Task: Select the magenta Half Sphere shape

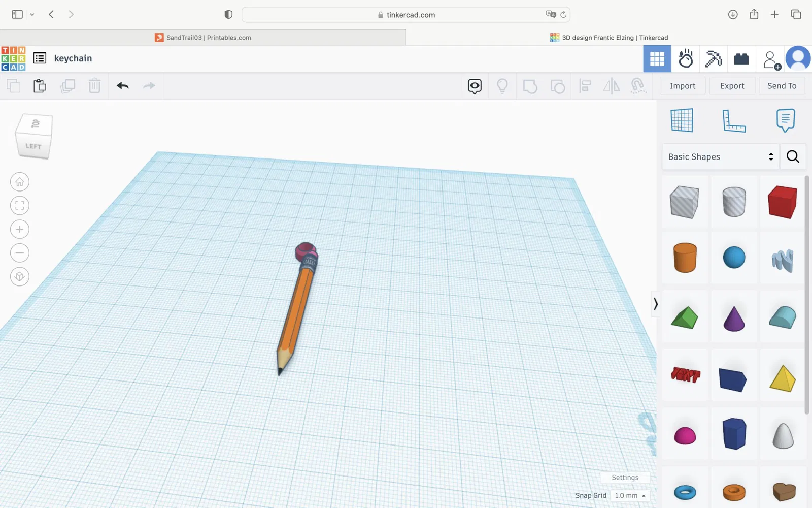Action: pos(685,436)
